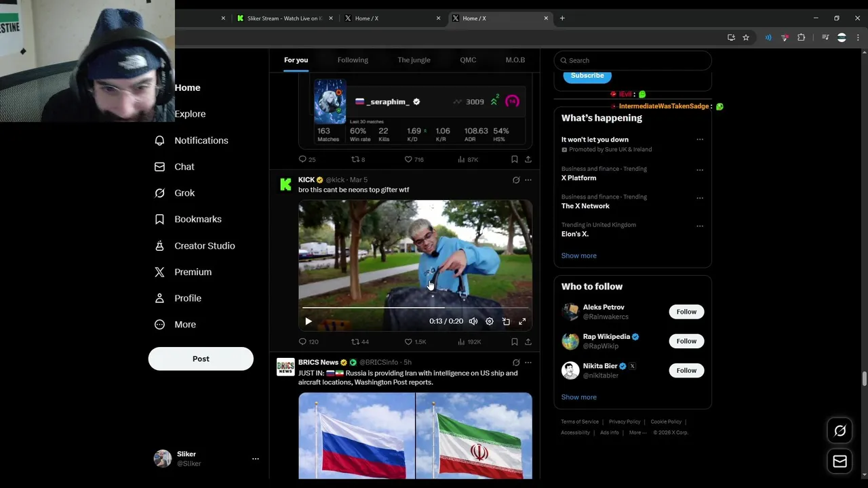
Task: Open the browser three-dot menu
Action: [857, 37]
